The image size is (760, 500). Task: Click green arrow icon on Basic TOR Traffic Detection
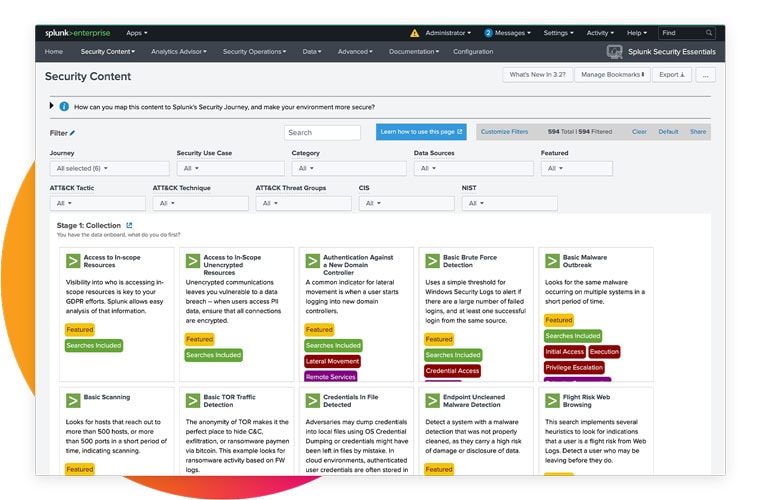click(193, 401)
